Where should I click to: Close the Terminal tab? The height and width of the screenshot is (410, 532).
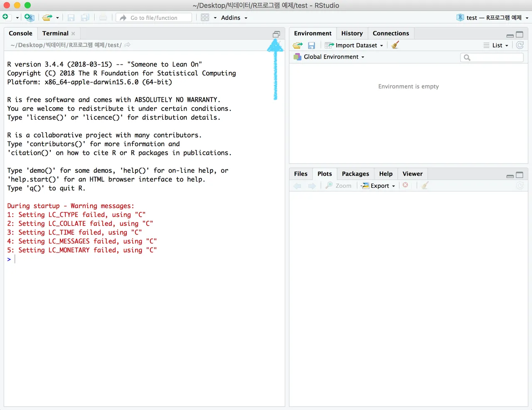pyautogui.click(x=73, y=34)
